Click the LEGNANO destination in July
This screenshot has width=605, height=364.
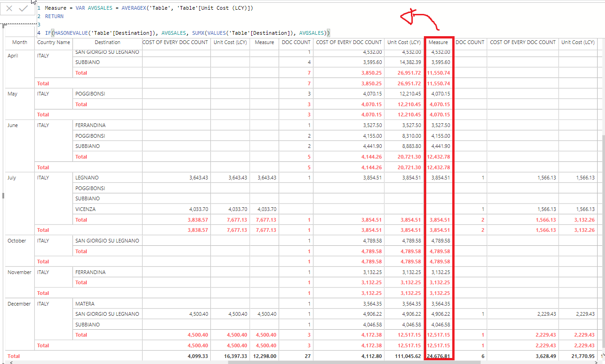tap(87, 178)
